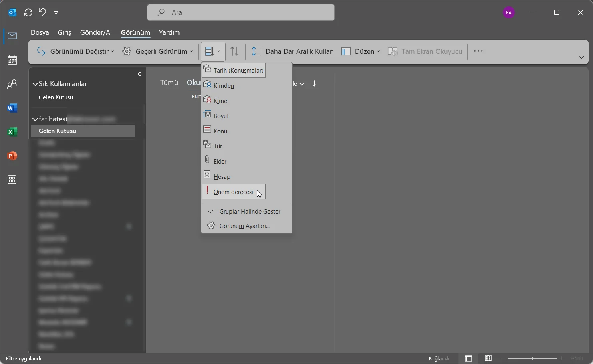The height and width of the screenshot is (364, 593).
Task: Collapse the folder pane with chevron
Action: [139, 74]
